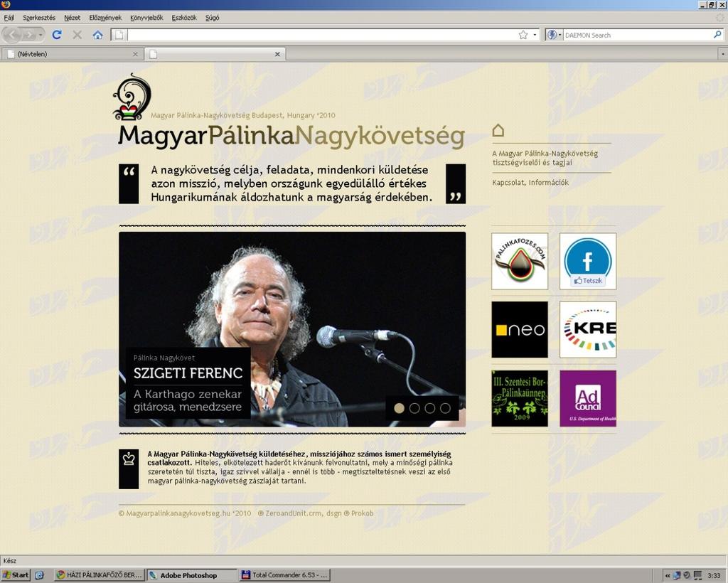Click the system tray clock 3:33
Image resolution: width=728 pixels, height=583 pixels.
pyautogui.click(x=714, y=576)
